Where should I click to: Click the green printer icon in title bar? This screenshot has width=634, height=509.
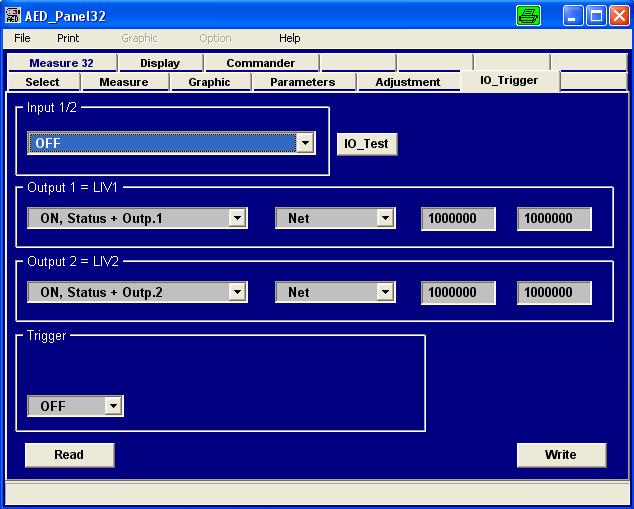[528, 16]
